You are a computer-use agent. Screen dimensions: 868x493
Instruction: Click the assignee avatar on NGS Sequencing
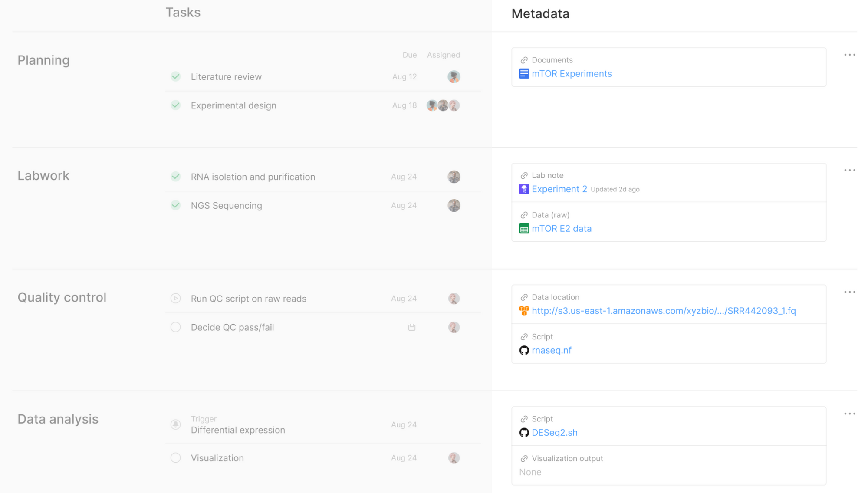point(454,206)
